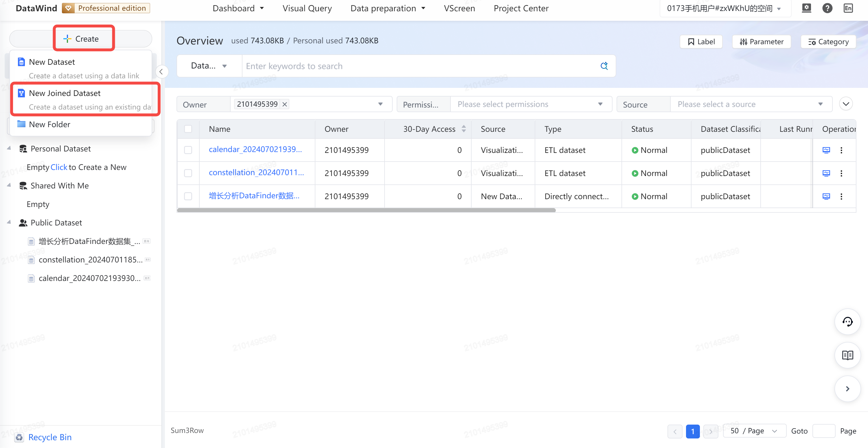Check the constellation dataset row checkbox
Viewport: 868px width, 448px height.
[188, 173]
